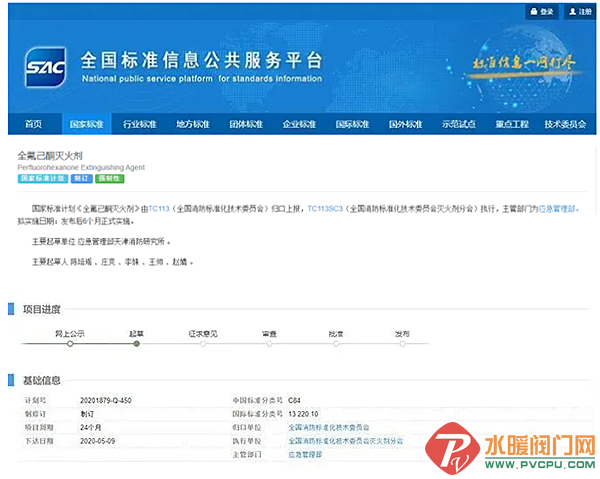Go to the 首页 home tab
The height and width of the screenshot is (479, 600).
click(34, 124)
